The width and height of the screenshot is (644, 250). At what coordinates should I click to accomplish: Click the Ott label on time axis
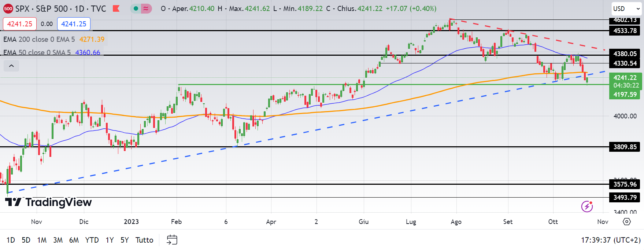pyautogui.click(x=553, y=222)
